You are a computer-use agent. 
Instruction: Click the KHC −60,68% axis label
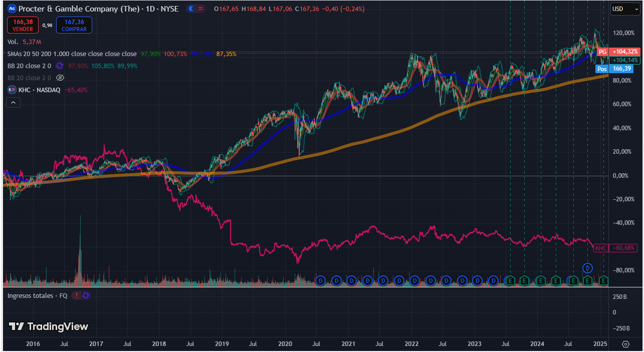pos(615,248)
